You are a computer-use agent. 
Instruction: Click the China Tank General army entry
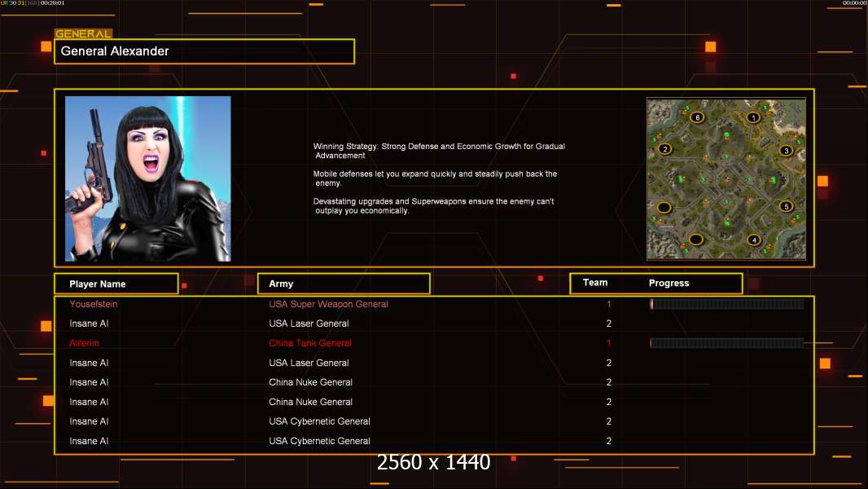310,343
